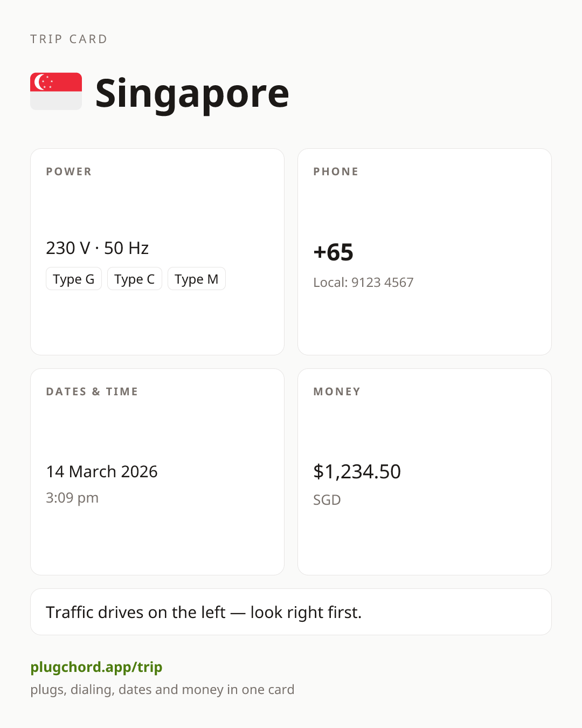Click the POWER card heading
The height and width of the screenshot is (728, 582).
(x=69, y=171)
